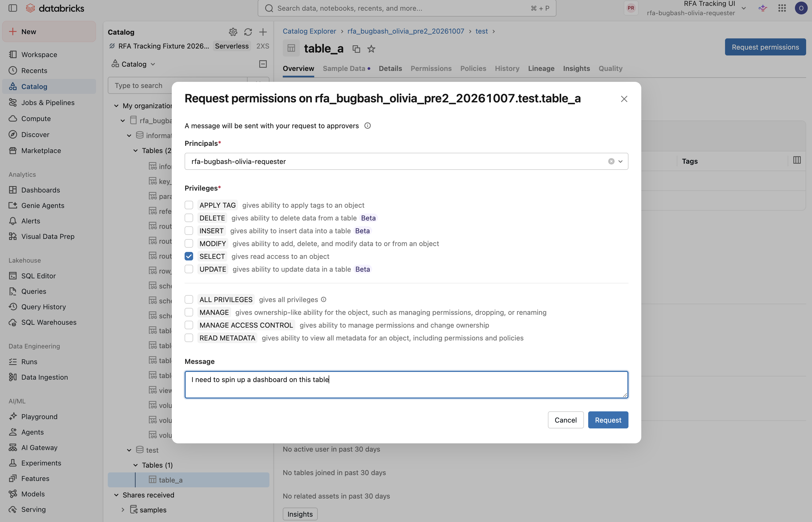This screenshot has width=812, height=522.
Task: Open Discover page
Action: [x=35, y=135]
